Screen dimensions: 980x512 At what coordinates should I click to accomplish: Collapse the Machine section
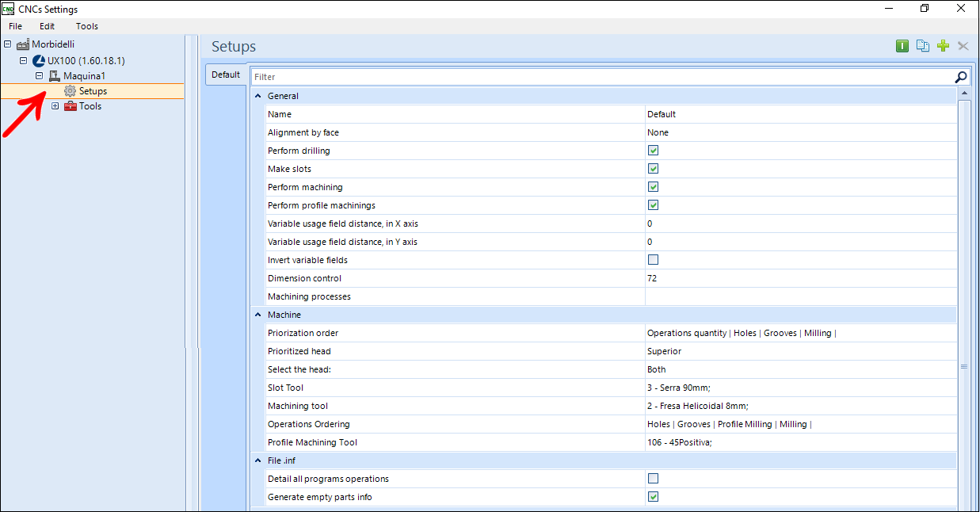(x=258, y=315)
